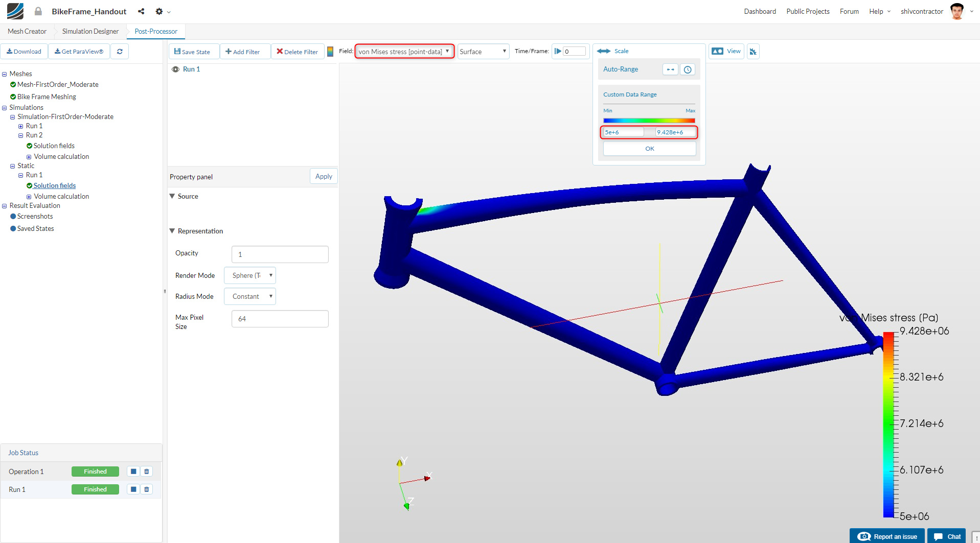Delete the Run 1 job entry
This screenshot has height=543, width=980.
pos(147,489)
